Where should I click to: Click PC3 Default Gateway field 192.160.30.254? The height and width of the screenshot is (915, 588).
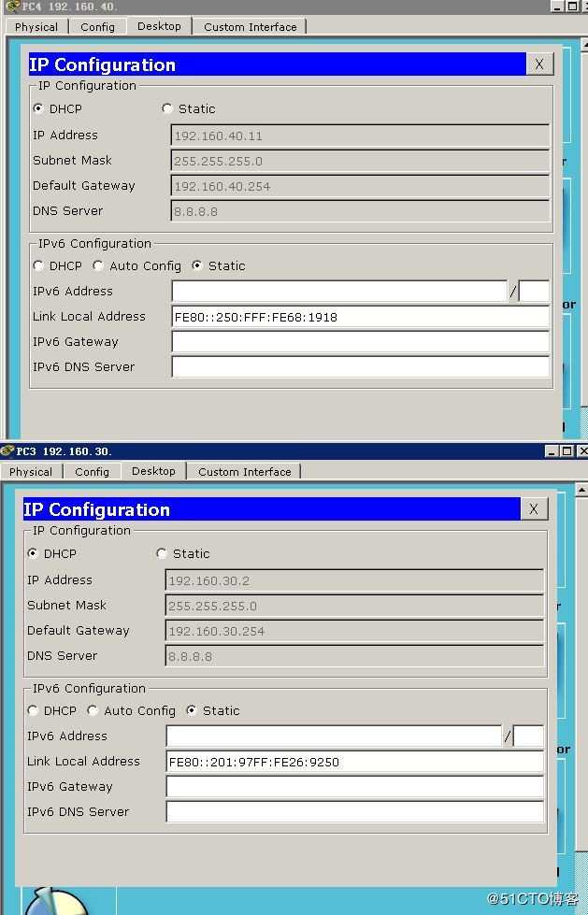point(354,631)
